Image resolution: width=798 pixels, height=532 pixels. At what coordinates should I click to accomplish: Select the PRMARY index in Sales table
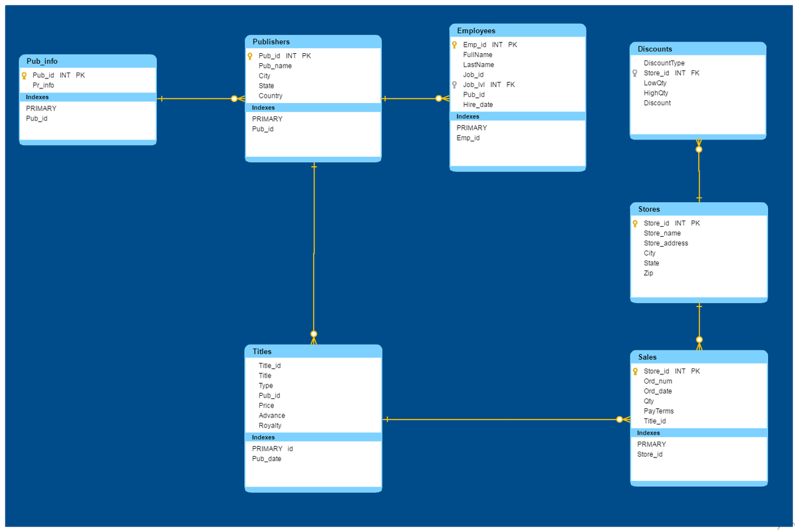(x=652, y=445)
